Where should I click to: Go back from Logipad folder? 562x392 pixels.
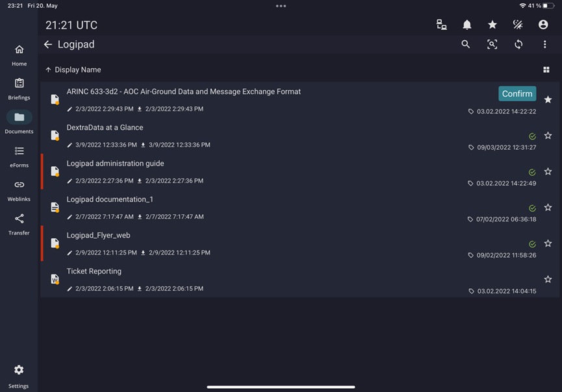coord(48,44)
